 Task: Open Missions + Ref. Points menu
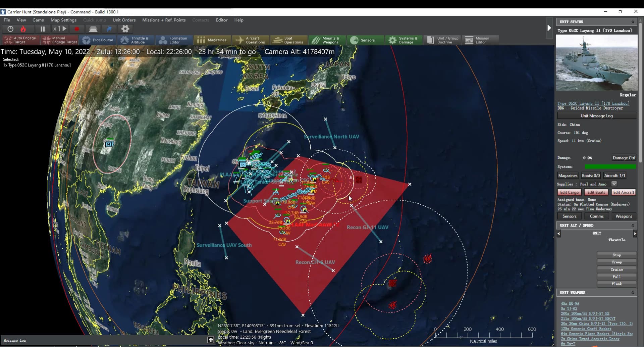[x=164, y=20]
